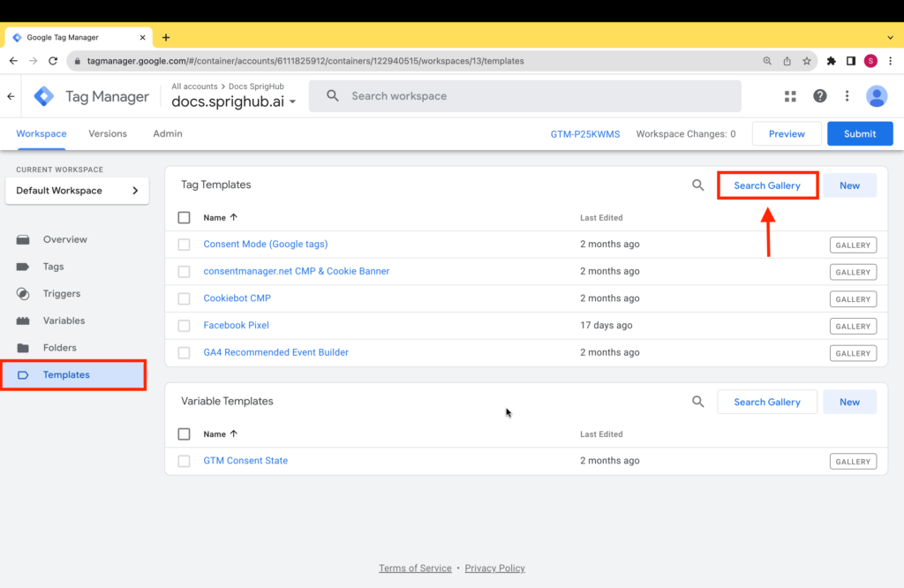
Task: Click the Google apps grid icon
Action: click(x=789, y=95)
